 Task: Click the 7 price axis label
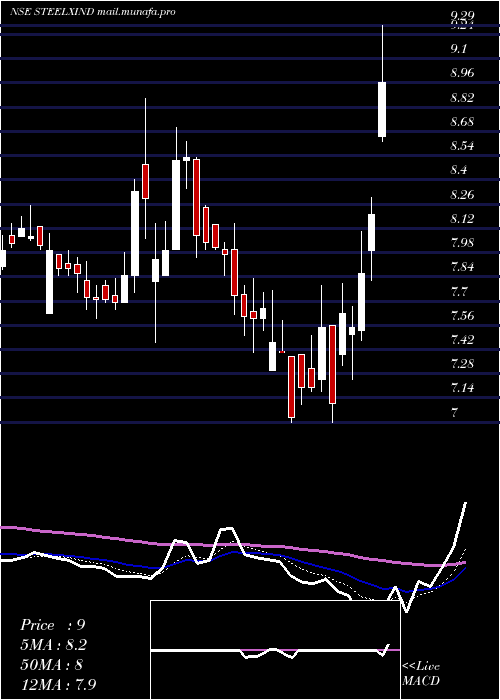coord(454,412)
